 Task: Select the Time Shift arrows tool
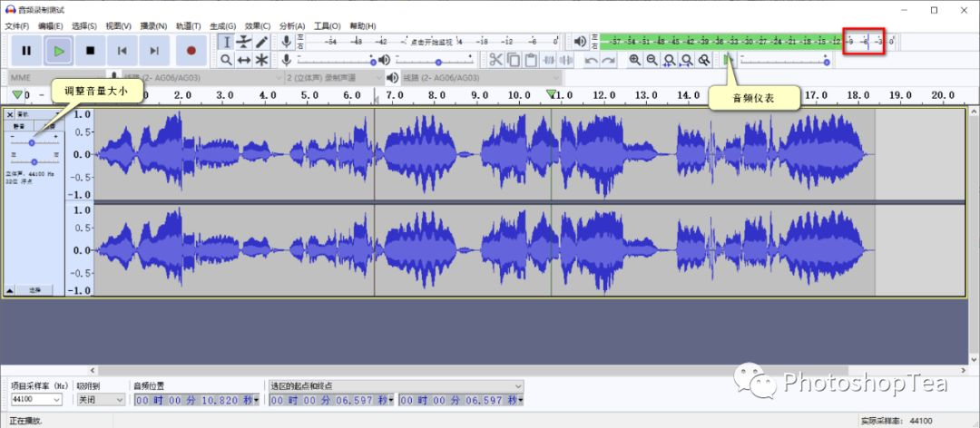click(244, 60)
